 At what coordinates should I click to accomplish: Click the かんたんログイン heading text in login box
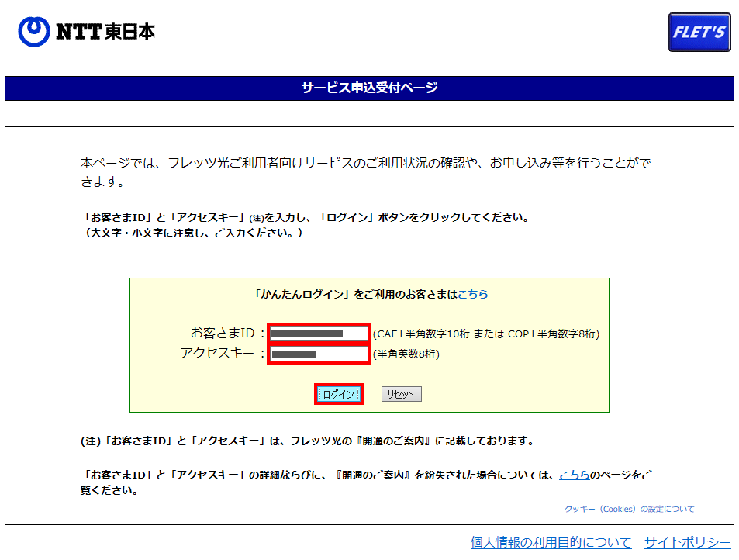coord(355,295)
